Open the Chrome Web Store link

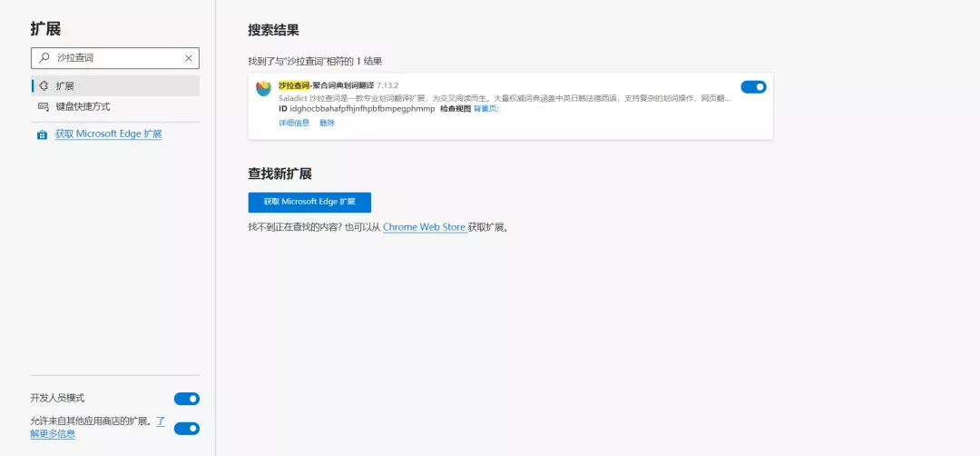tap(425, 227)
